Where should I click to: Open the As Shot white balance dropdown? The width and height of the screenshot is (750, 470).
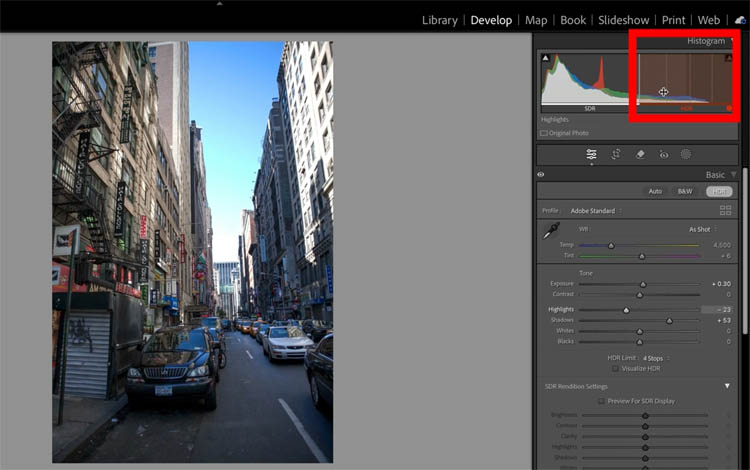click(702, 229)
